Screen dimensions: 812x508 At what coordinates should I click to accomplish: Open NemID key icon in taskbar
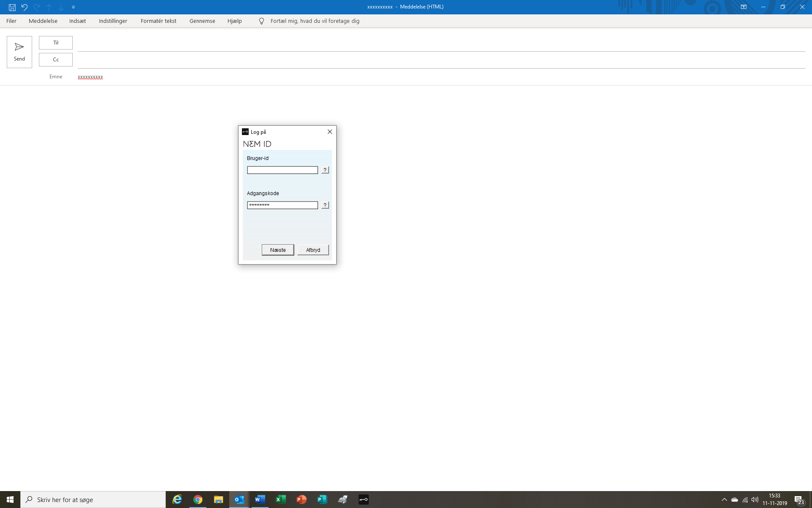coord(363,500)
